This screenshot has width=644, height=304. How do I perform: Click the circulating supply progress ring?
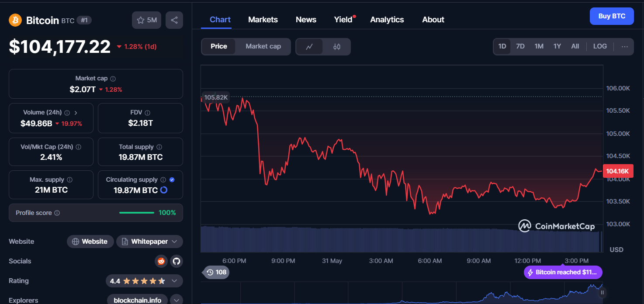[x=164, y=190]
